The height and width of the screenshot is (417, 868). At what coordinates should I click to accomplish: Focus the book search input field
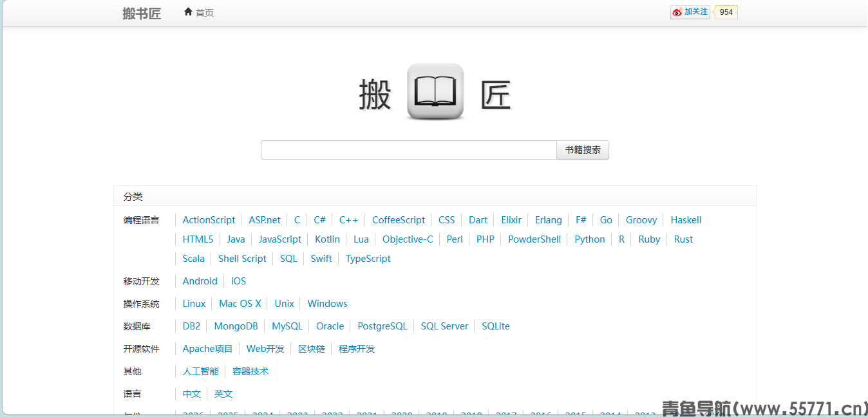(x=409, y=150)
